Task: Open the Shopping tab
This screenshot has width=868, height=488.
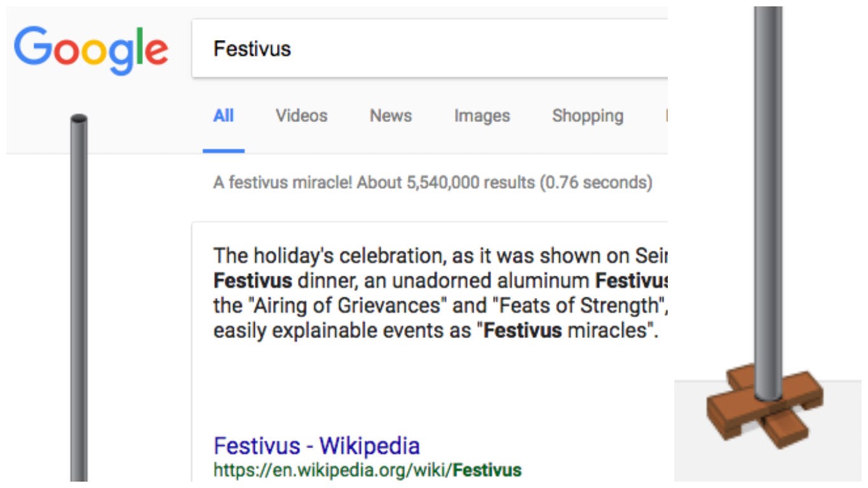Action: tap(587, 116)
